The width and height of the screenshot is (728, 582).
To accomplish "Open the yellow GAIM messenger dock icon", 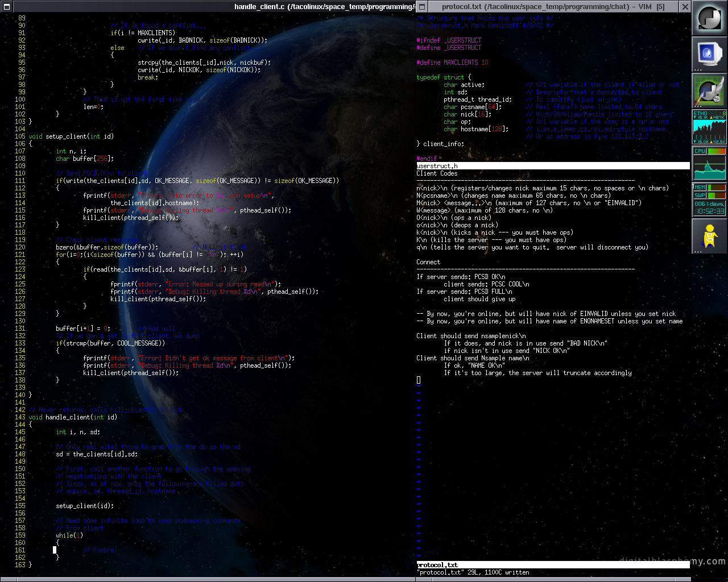I will 709,236.
